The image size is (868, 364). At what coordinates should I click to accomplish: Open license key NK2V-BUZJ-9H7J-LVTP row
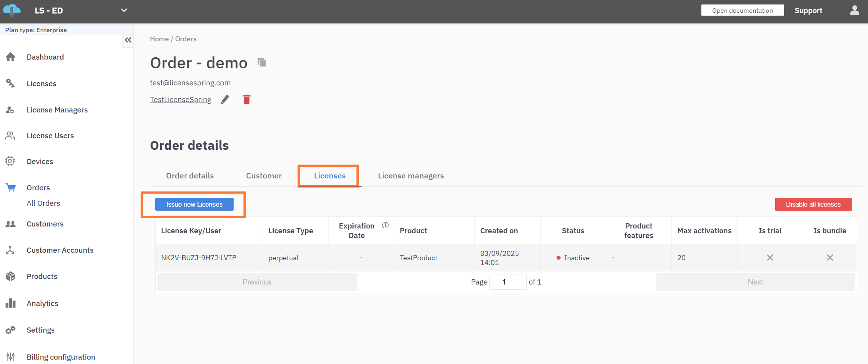click(x=199, y=258)
